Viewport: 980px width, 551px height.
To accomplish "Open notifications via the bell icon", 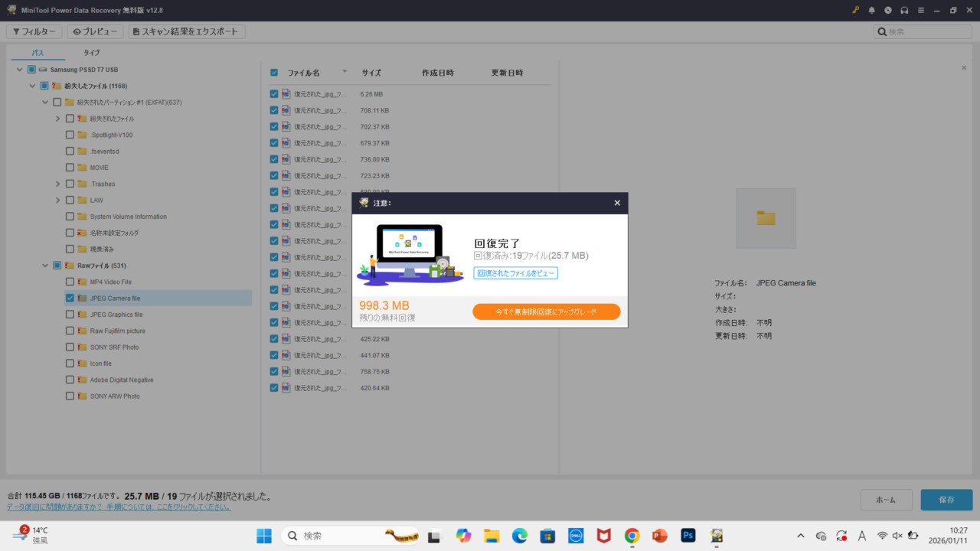I will 872,11.
